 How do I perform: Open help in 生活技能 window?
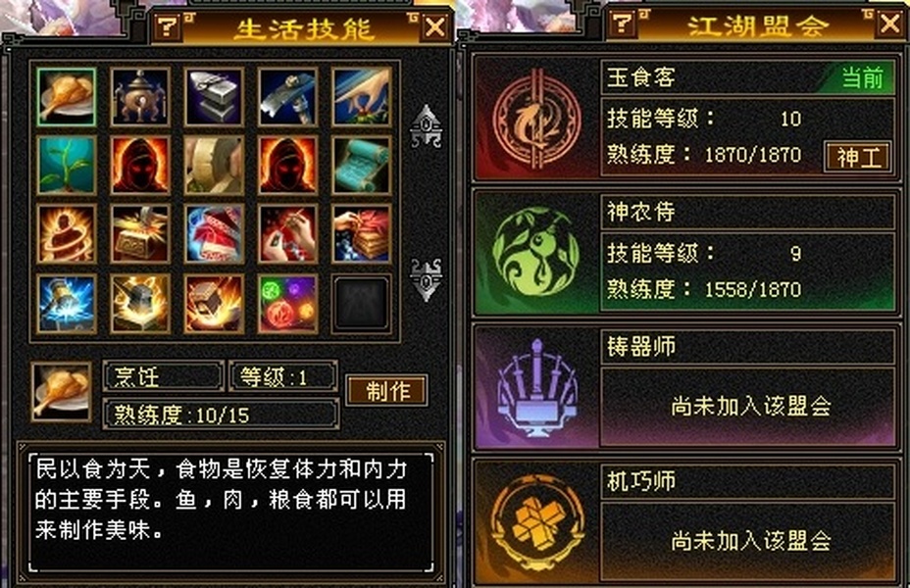click(x=167, y=26)
